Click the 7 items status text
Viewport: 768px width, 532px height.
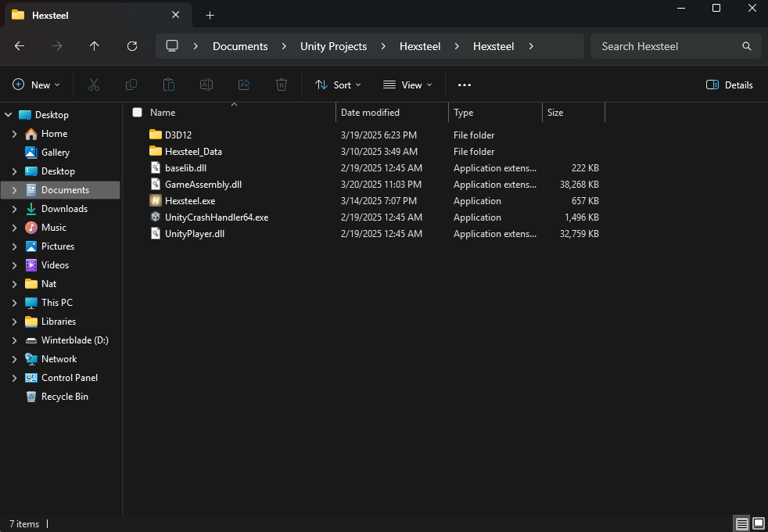(24, 523)
